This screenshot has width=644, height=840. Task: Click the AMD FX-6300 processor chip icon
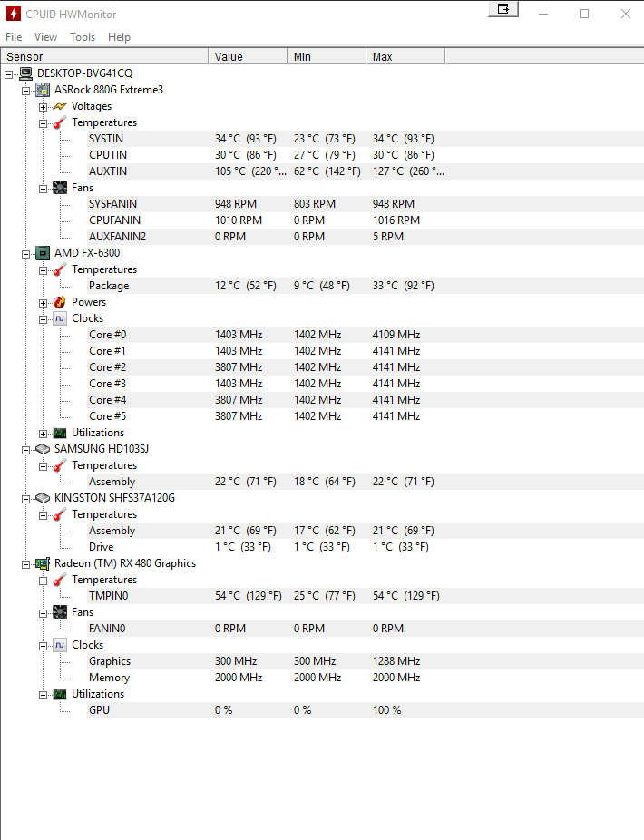coord(43,253)
